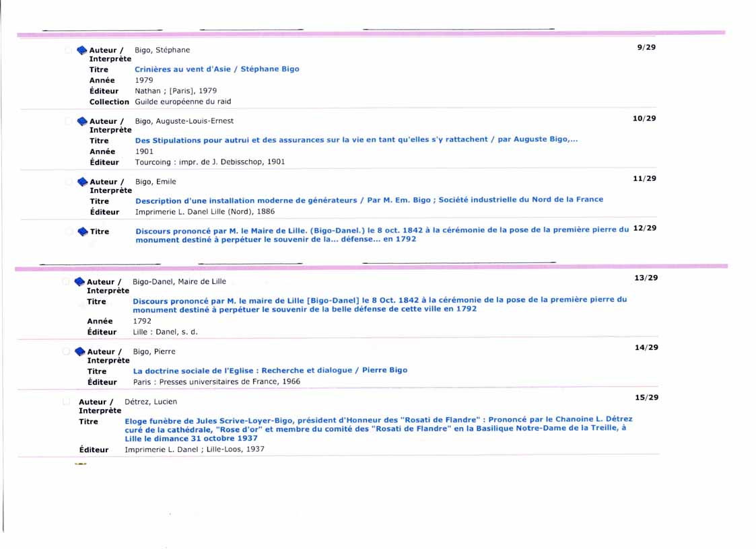Click author name Bigo-Danel, Maire de Lille
The width and height of the screenshot is (756, 549).
click(179, 281)
